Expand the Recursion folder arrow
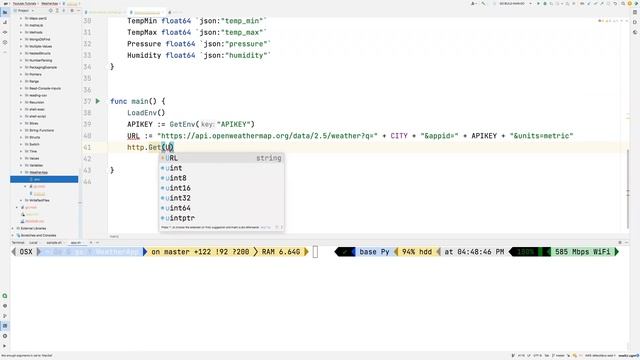640x360 pixels. (x=21, y=102)
